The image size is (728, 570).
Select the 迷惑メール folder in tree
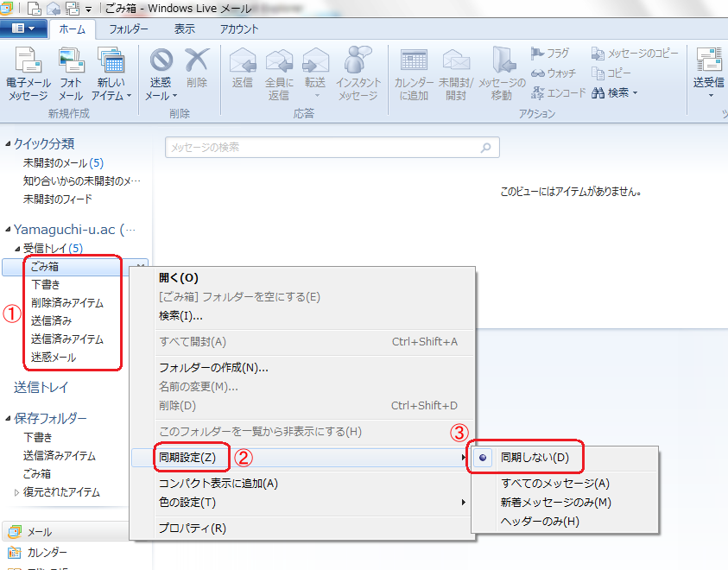coord(54,358)
